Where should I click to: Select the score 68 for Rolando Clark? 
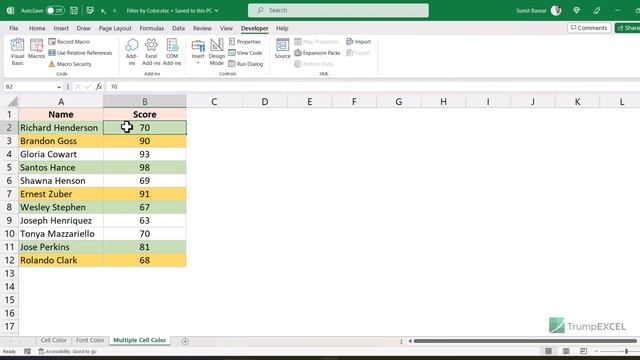click(x=144, y=260)
